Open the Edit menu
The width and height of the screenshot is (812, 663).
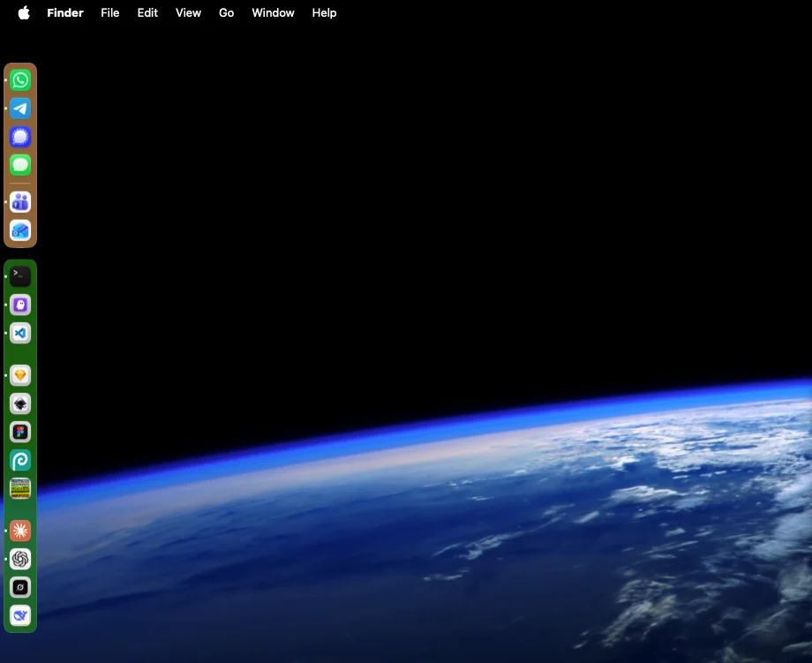(147, 13)
